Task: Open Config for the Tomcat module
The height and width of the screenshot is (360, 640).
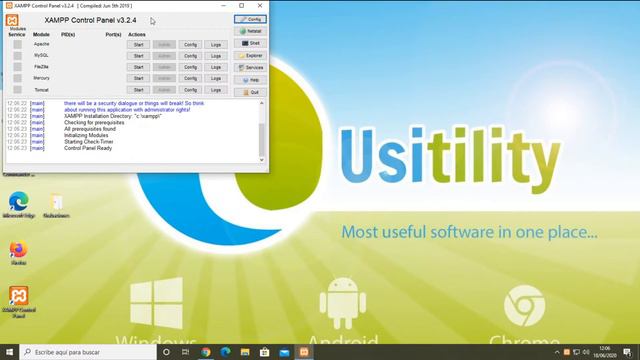Action: click(x=190, y=90)
